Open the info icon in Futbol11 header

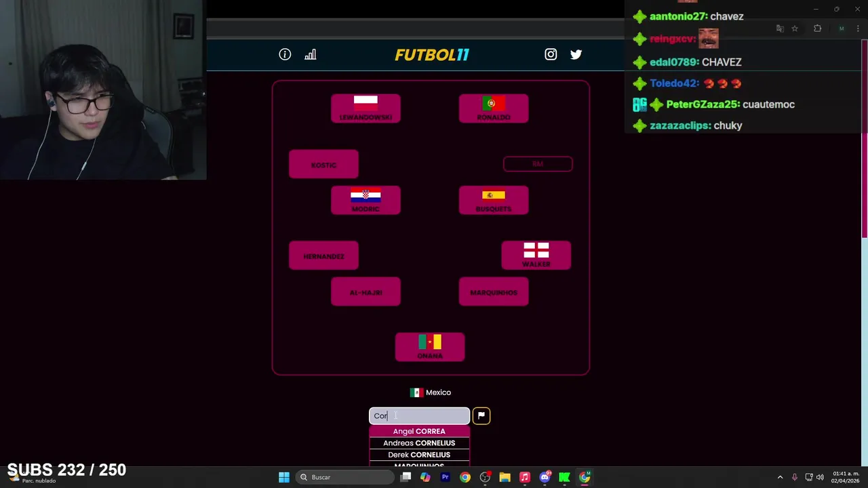(x=285, y=55)
